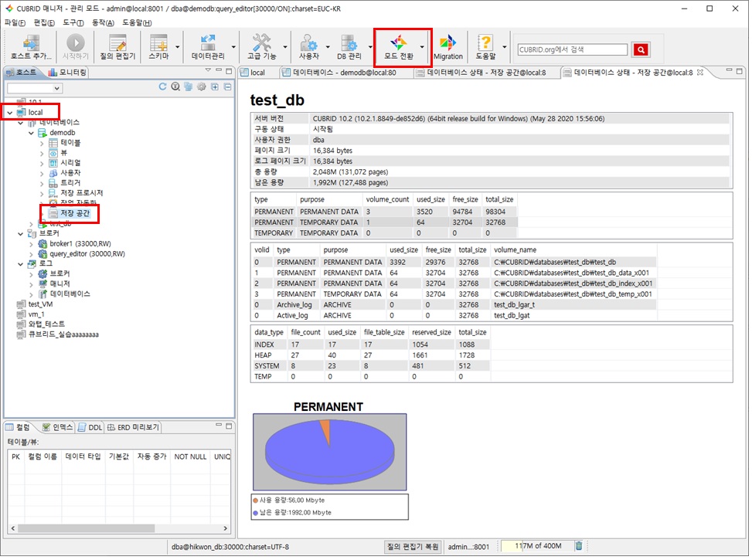Screen dimensions: 752x560
Task: Switch to the 모니터링 tab
Action: point(67,73)
